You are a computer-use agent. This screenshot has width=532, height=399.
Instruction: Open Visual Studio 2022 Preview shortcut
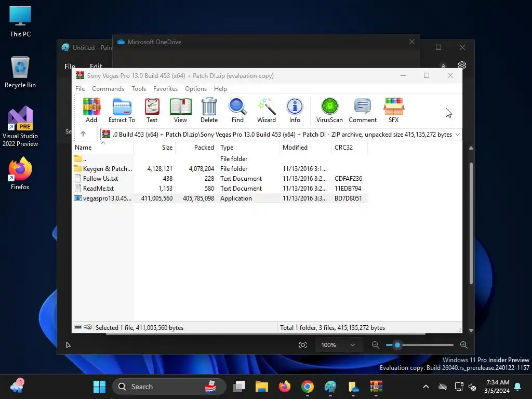click(x=20, y=126)
